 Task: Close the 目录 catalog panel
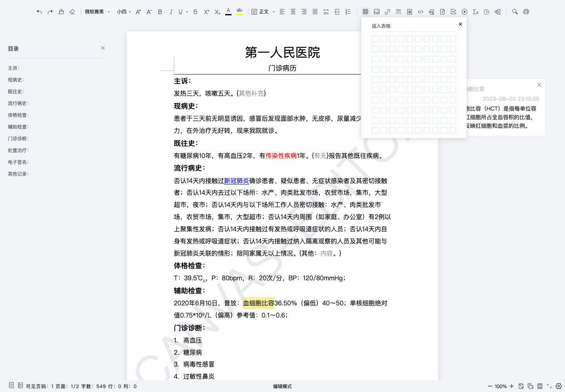point(103,48)
